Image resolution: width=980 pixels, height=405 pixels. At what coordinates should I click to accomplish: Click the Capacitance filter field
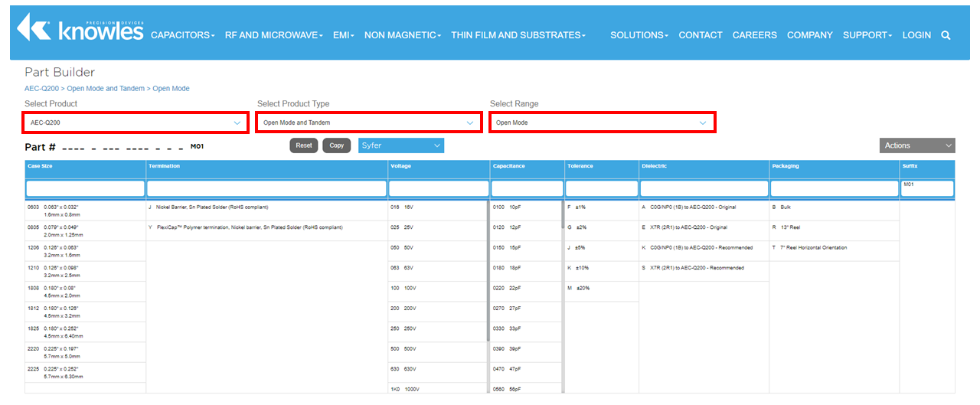(x=528, y=188)
